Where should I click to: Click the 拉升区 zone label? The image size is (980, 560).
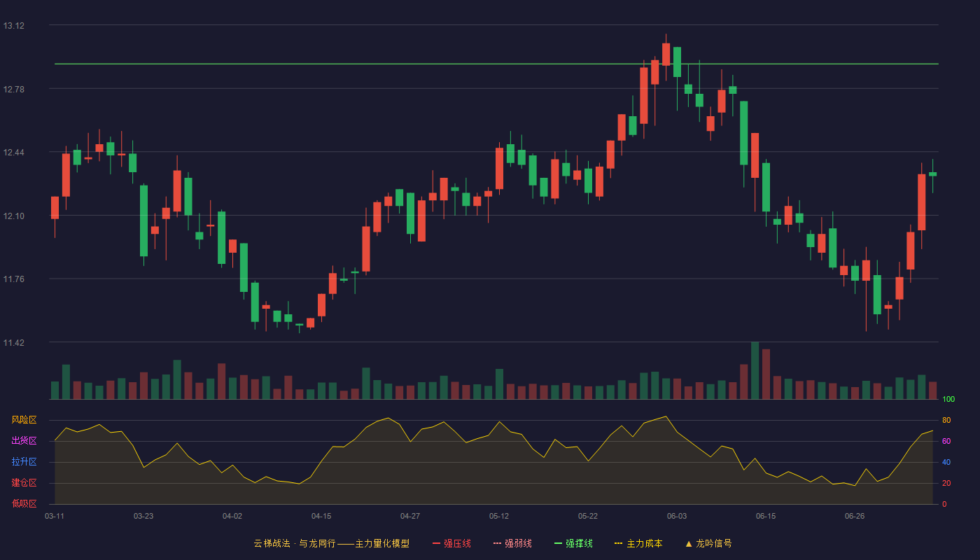click(24, 462)
